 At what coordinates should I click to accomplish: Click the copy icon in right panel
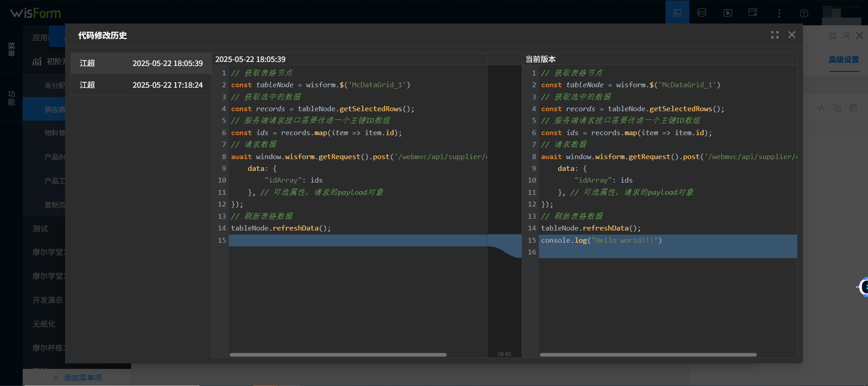[837, 108]
